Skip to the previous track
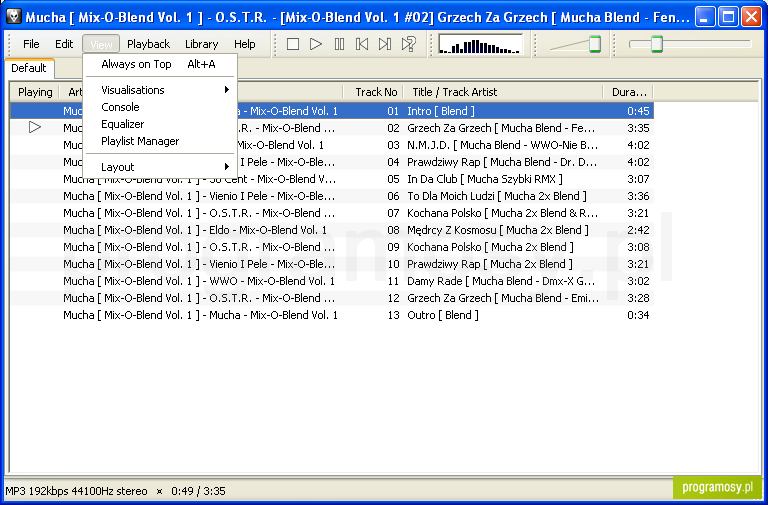This screenshot has height=505, width=768. coord(362,44)
